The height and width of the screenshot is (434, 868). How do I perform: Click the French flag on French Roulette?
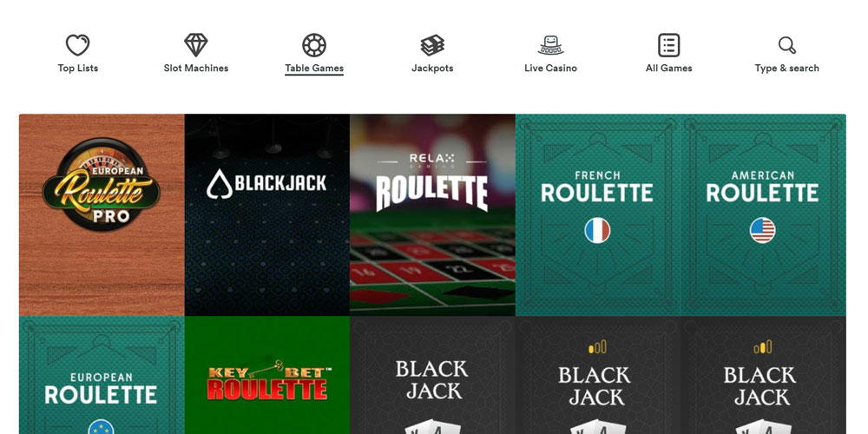point(597,230)
